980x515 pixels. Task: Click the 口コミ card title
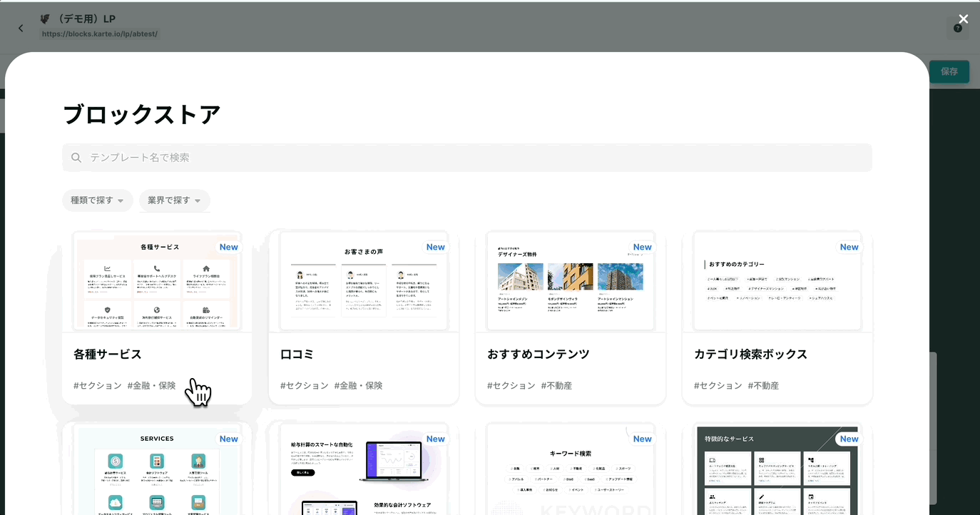tap(297, 355)
